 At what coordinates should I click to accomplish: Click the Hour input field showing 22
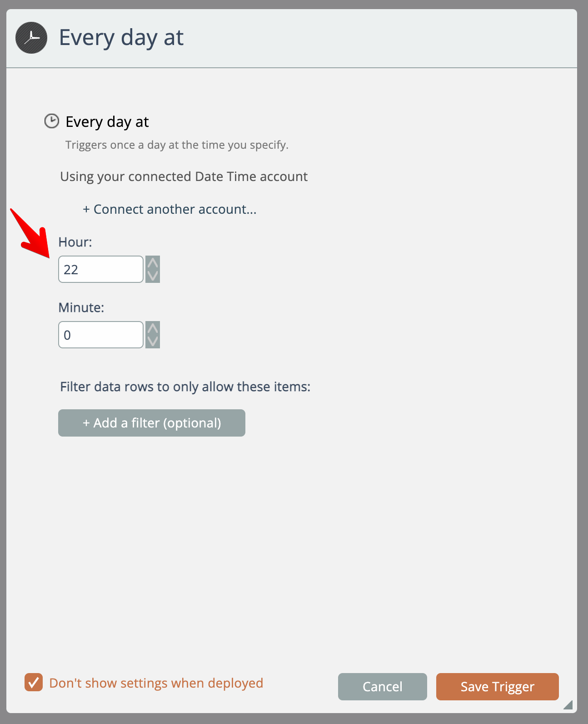click(101, 269)
